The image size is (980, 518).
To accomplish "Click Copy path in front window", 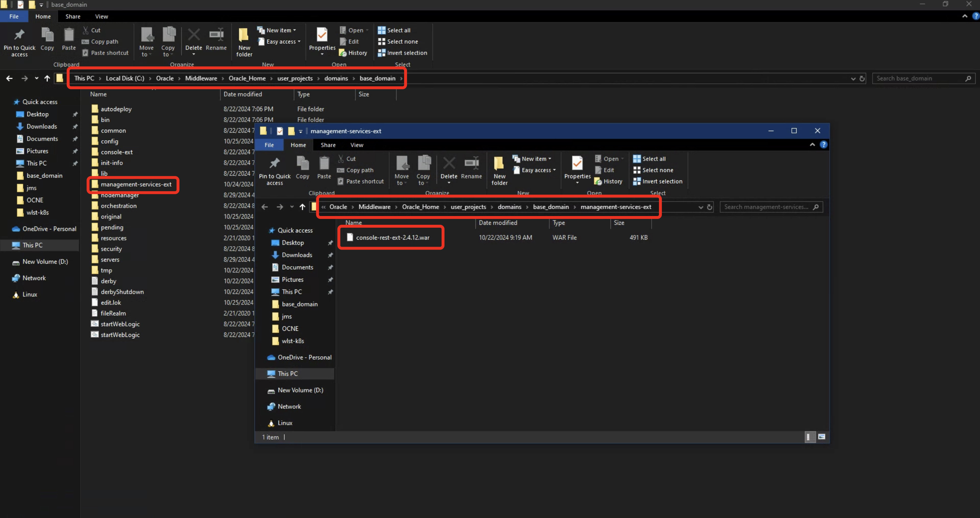I will coord(360,170).
